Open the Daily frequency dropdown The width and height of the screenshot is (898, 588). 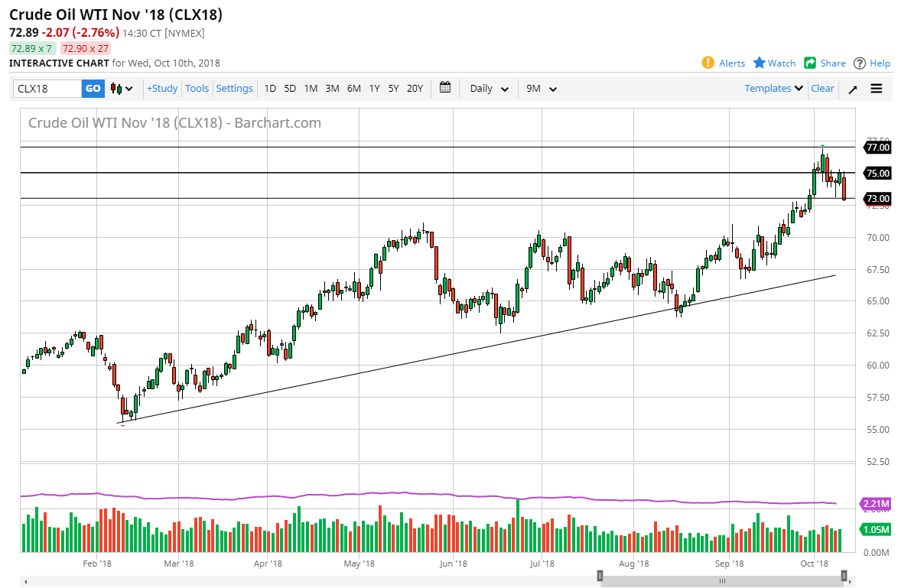click(487, 88)
